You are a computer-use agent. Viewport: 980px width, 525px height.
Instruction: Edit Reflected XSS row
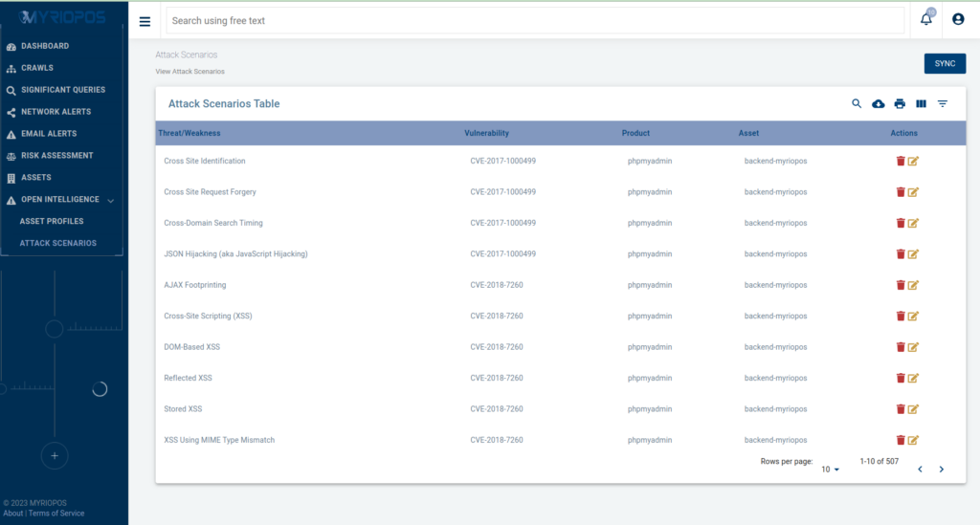click(x=913, y=378)
